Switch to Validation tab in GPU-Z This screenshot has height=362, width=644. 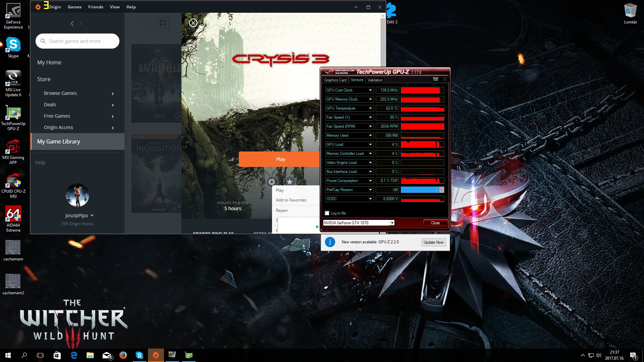coord(375,80)
